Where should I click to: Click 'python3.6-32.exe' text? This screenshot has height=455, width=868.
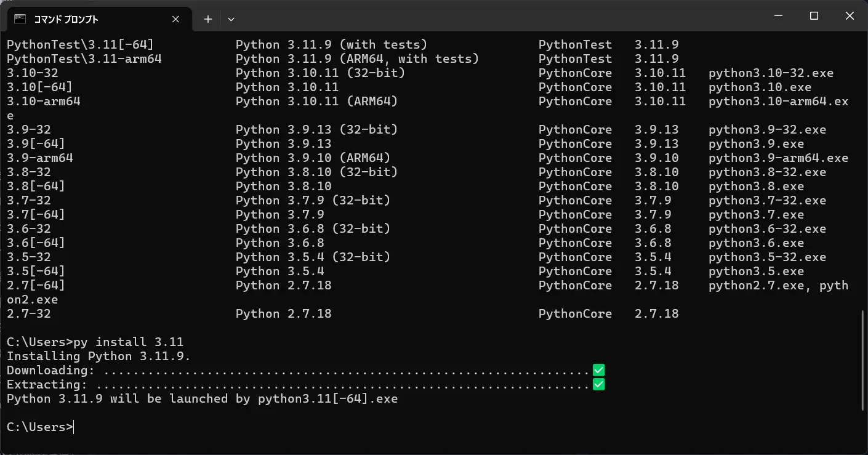[767, 228]
